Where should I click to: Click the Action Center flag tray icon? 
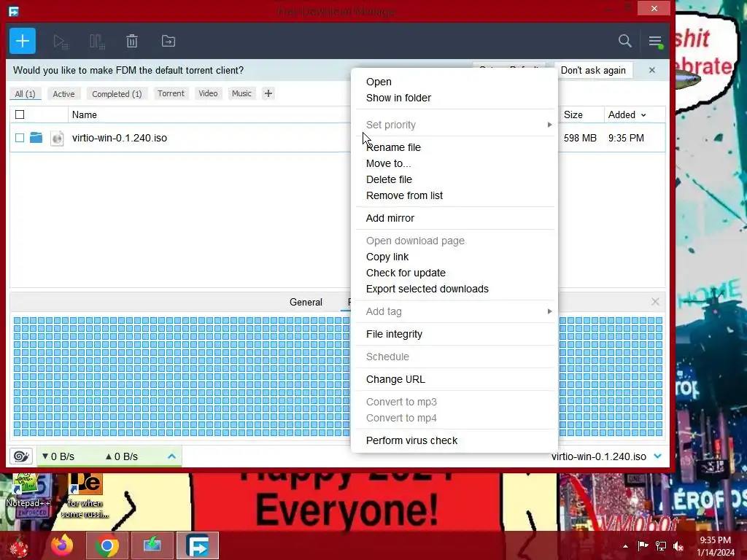pos(643,545)
